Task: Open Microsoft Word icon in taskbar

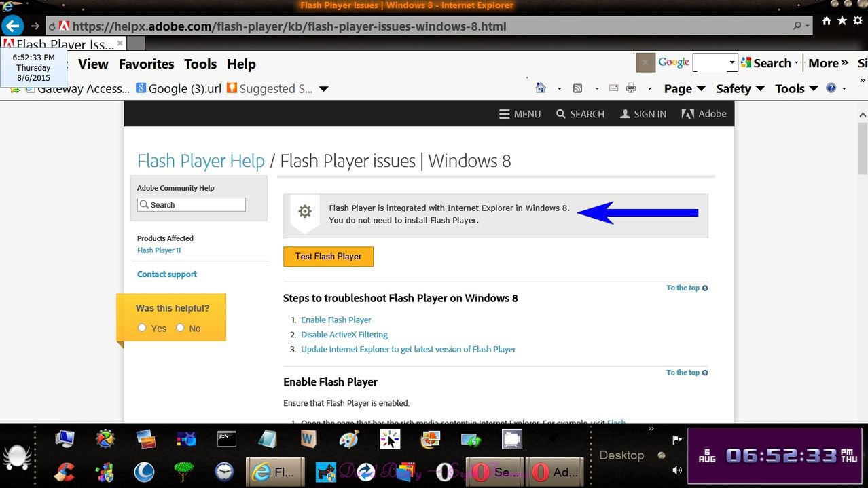Action: click(308, 440)
